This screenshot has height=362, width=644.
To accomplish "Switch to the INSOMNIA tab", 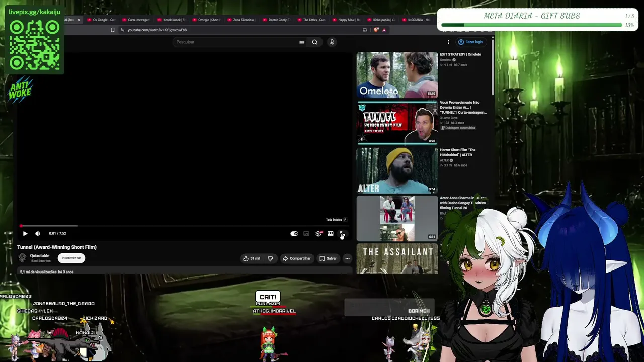I will [x=416, y=20].
